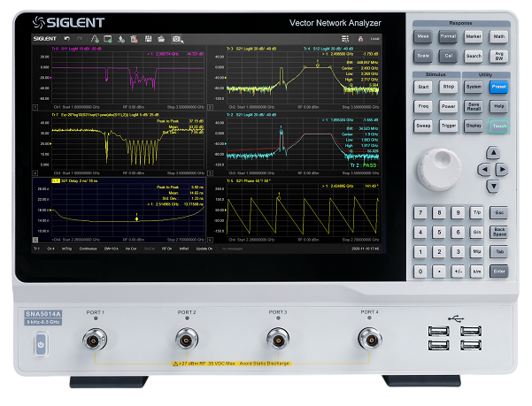Push the Format key

coord(448,36)
